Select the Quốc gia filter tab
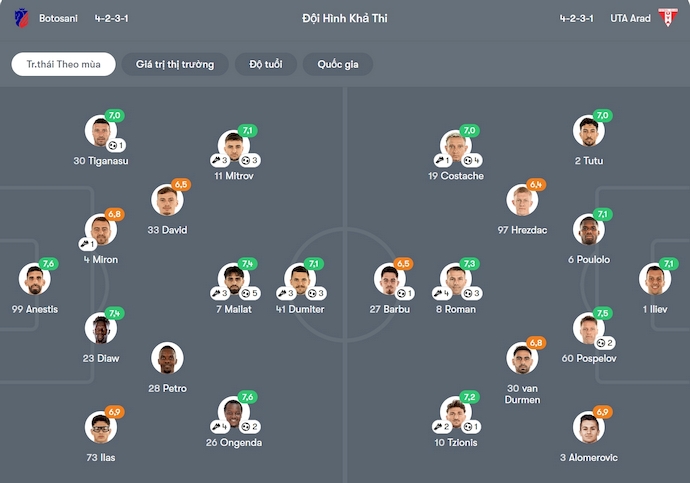The height and width of the screenshot is (483, 690). click(338, 64)
